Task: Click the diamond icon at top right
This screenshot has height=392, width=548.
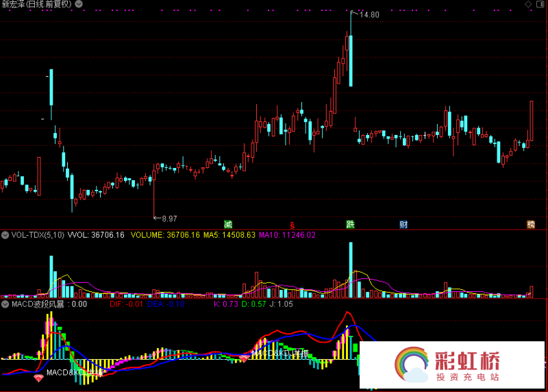Action: pos(528,4)
